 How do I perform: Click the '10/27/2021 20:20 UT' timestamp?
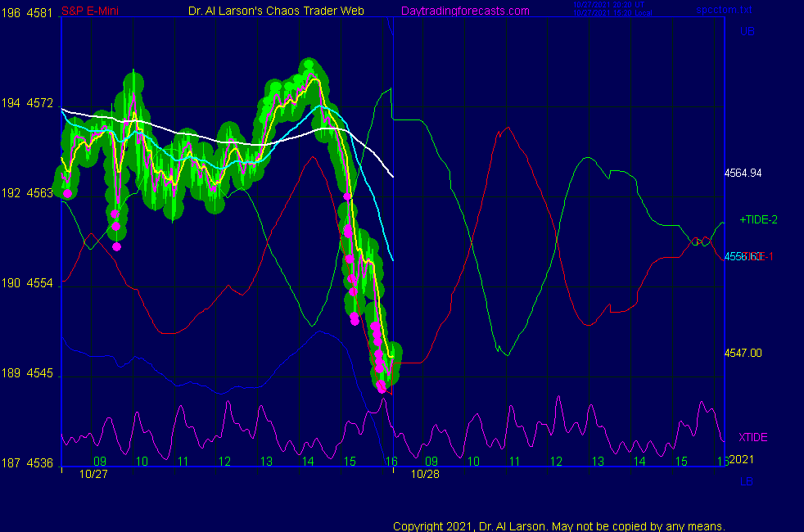click(x=608, y=5)
